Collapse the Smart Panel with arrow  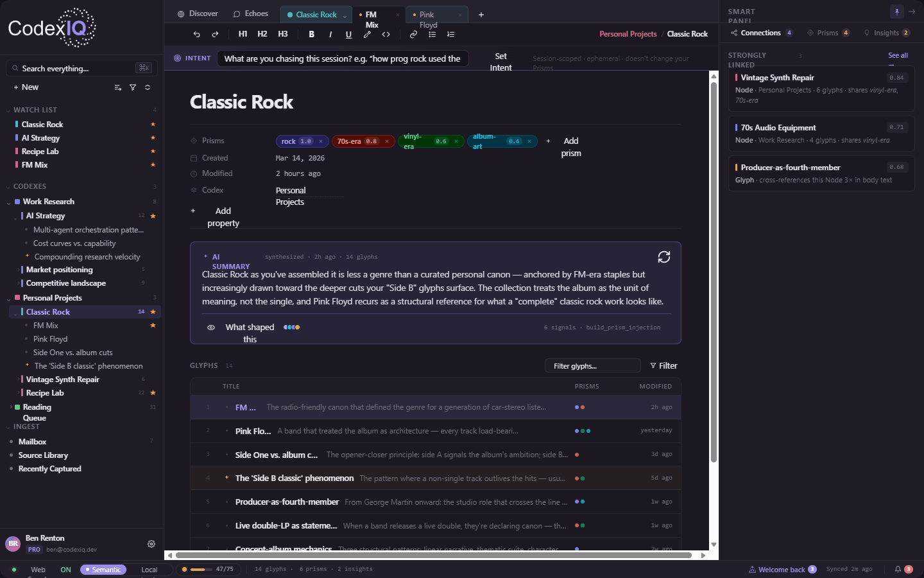[912, 12]
